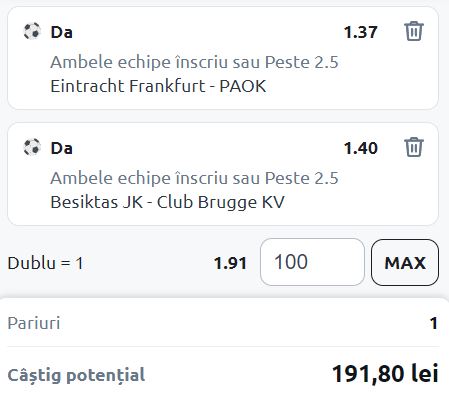The height and width of the screenshot is (393, 449).
Task: Click the Da outcome on Frankfurt bet
Action: [61, 32]
